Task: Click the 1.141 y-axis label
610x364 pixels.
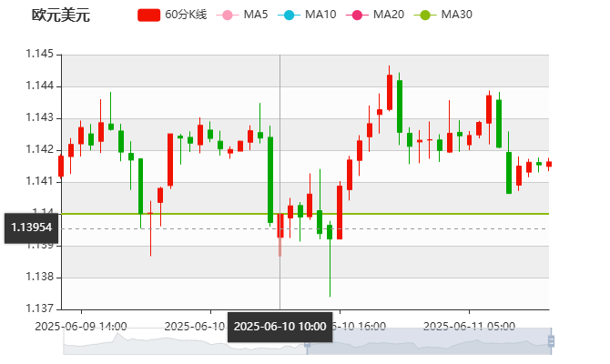Action: pyautogui.click(x=40, y=181)
